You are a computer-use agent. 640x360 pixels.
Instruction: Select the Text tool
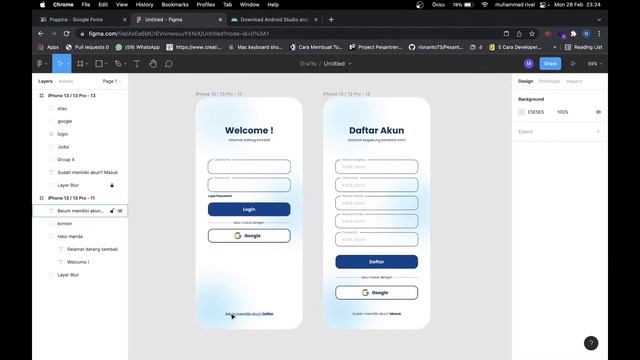click(137, 64)
